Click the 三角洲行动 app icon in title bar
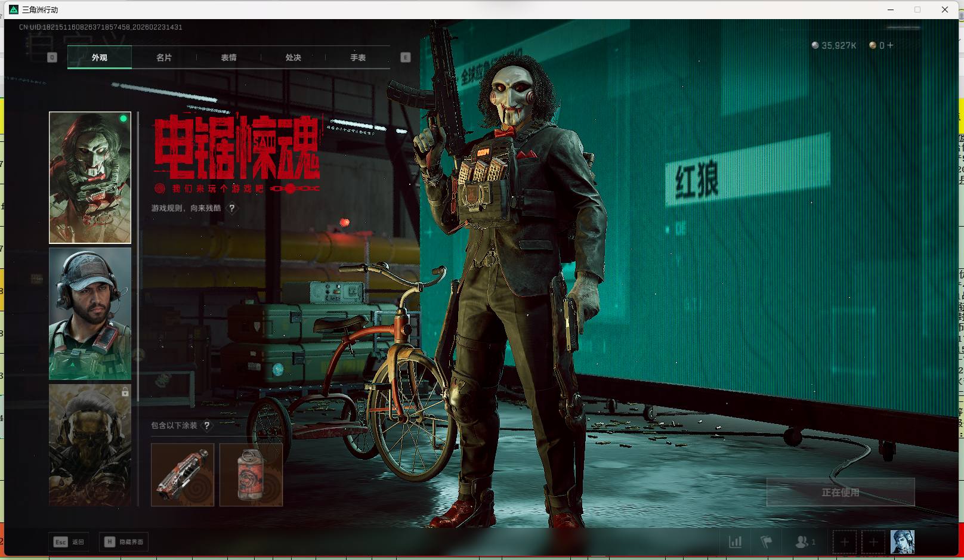This screenshot has height=560, width=964. coord(14,10)
